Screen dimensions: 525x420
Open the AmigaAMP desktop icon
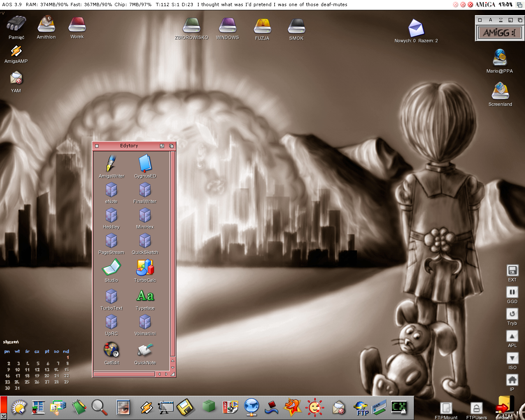click(x=16, y=51)
